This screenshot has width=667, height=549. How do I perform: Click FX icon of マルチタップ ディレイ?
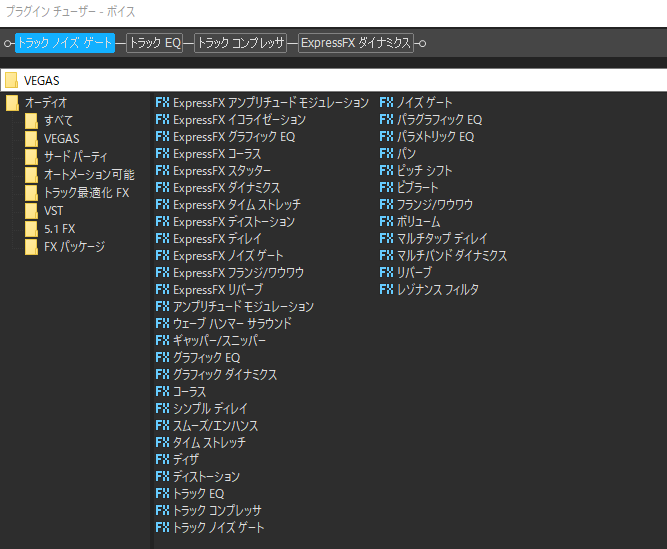(386, 239)
